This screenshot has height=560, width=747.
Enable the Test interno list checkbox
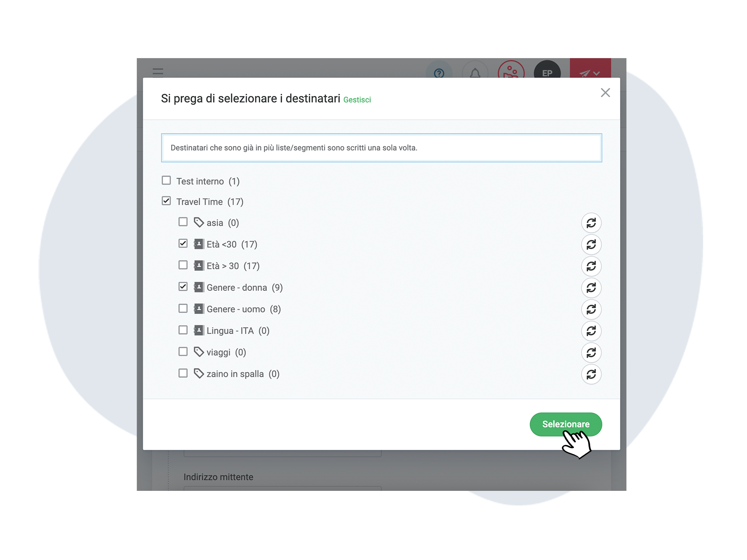(166, 181)
